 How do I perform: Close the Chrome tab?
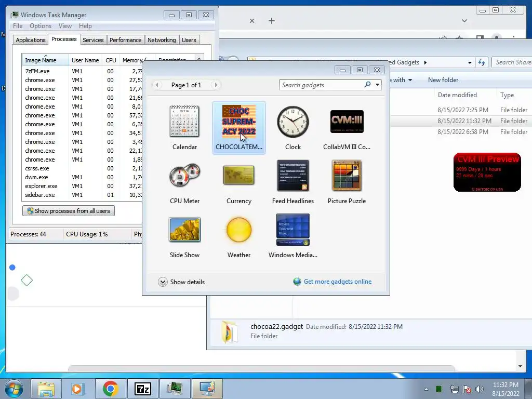252,21
